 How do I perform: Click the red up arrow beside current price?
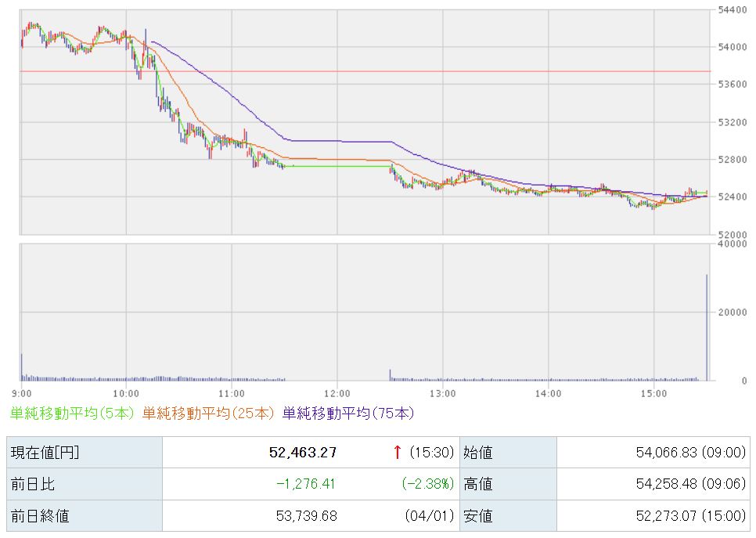click(398, 452)
